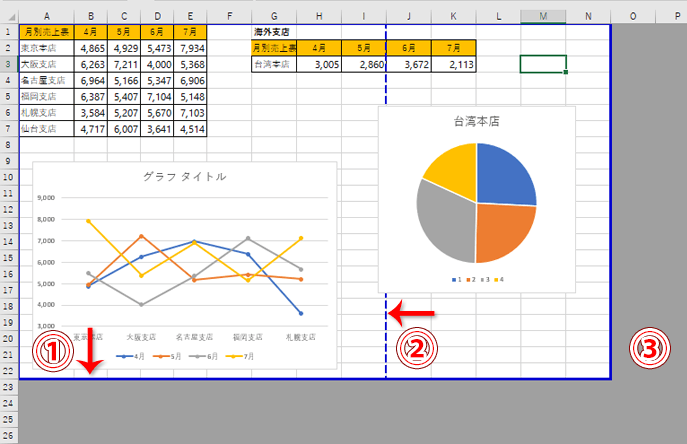This screenshot has height=444, width=687.
Task: Select row 8 header
Action: pyautogui.click(x=8, y=145)
